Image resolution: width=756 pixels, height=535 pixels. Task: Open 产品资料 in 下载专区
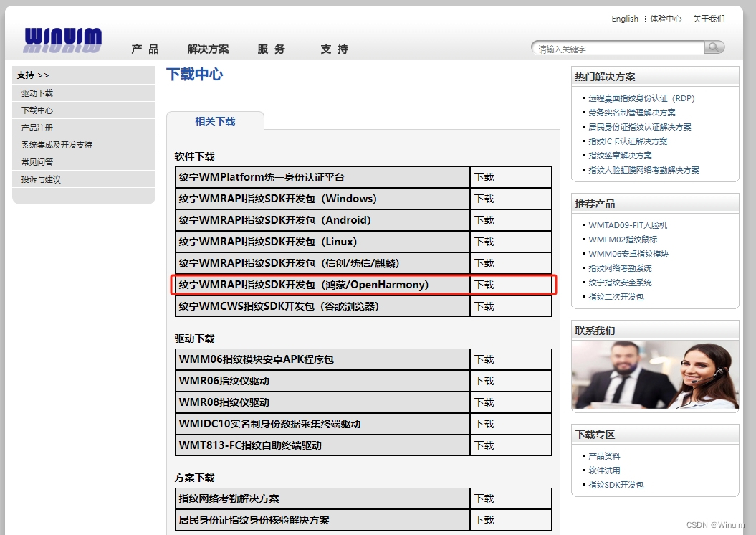point(604,456)
